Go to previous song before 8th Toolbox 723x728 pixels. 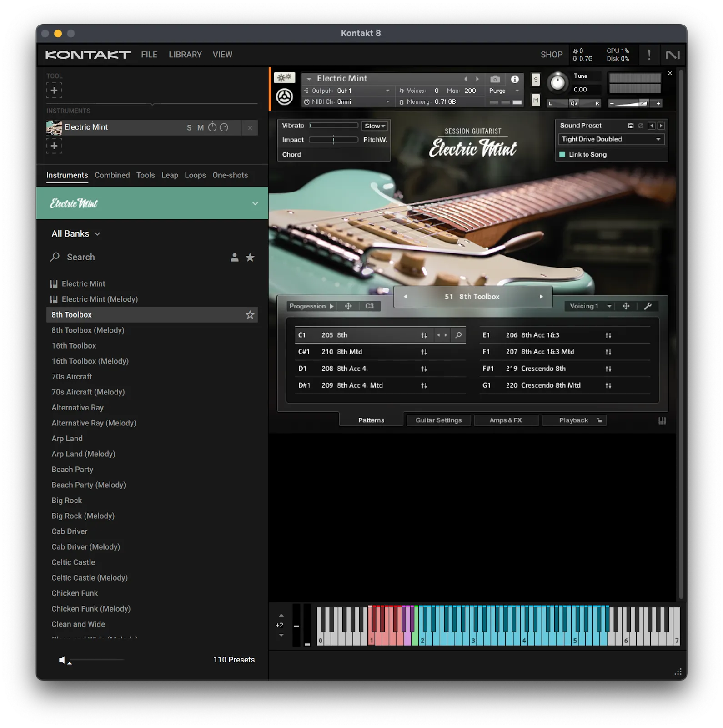pos(405,297)
